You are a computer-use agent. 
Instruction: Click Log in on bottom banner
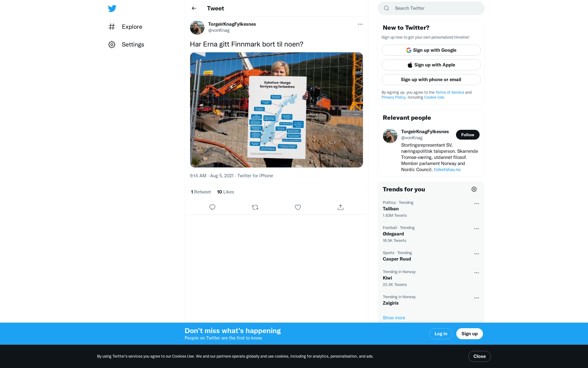click(x=441, y=334)
